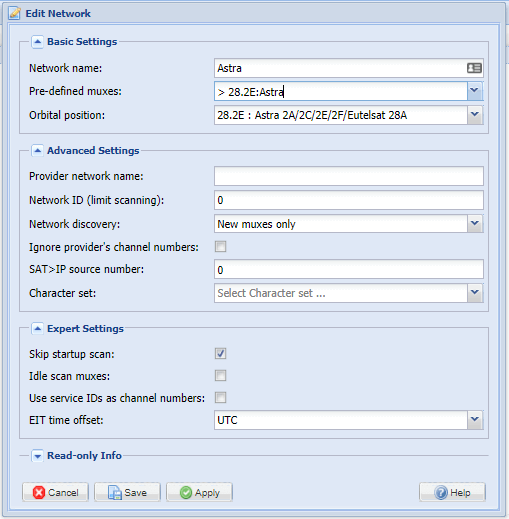Click the Cancel button
Screen dimensions: 509x519
coord(55,492)
